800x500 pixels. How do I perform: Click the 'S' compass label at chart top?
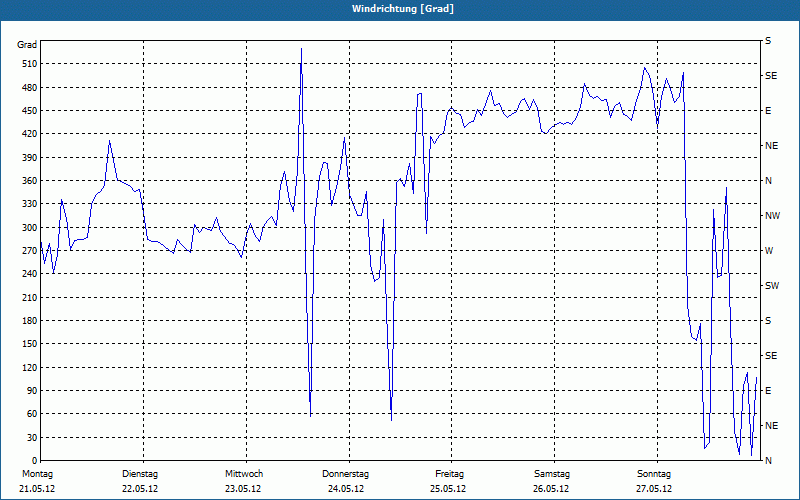768,41
